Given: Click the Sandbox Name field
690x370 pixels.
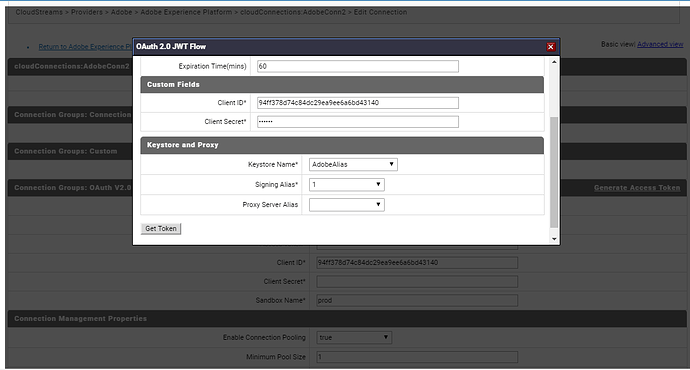Looking at the screenshot, I should [x=417, y=300].
